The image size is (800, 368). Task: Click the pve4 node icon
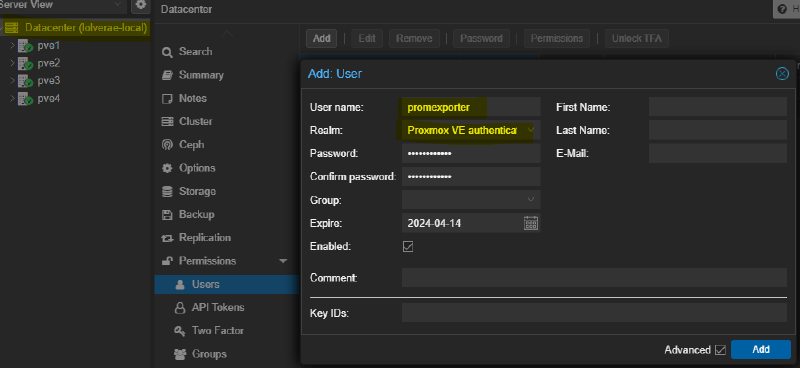pos(26,99)
